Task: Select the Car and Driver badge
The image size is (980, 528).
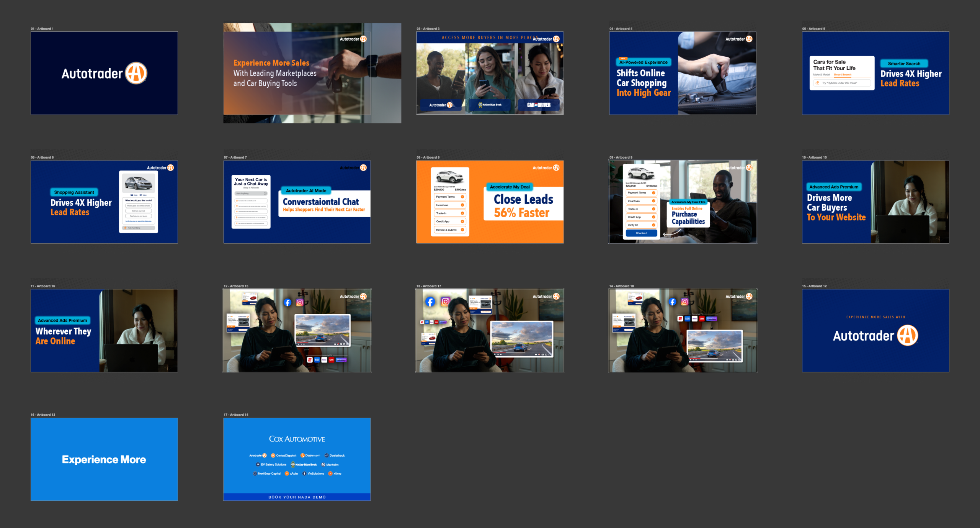Action: click(x=539, y=105)
